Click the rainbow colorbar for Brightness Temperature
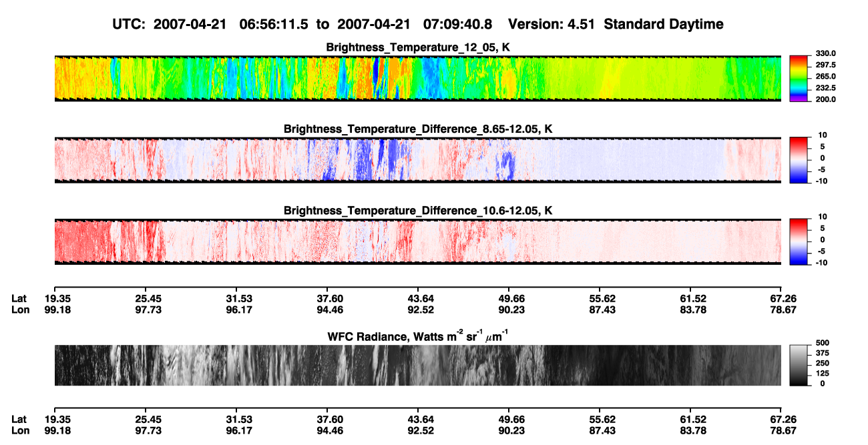The width and height of the screenshot is (868, 445). click(x=799, y=79)
